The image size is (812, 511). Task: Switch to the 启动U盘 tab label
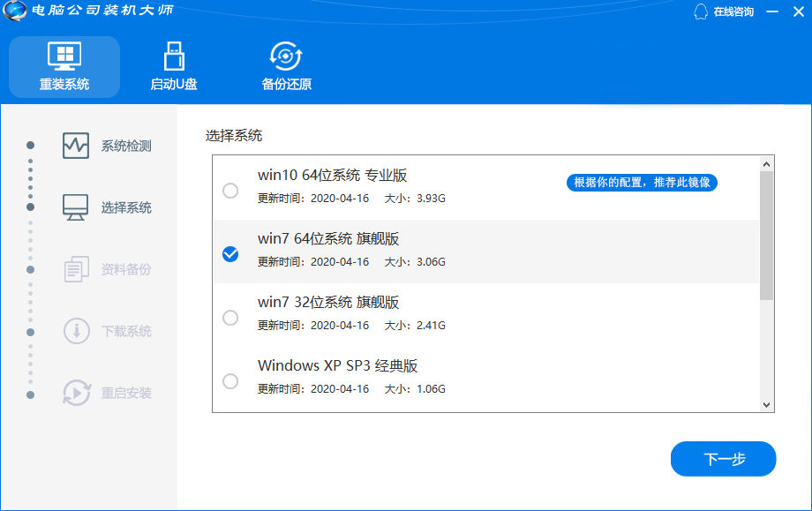(x=174, y=84)
